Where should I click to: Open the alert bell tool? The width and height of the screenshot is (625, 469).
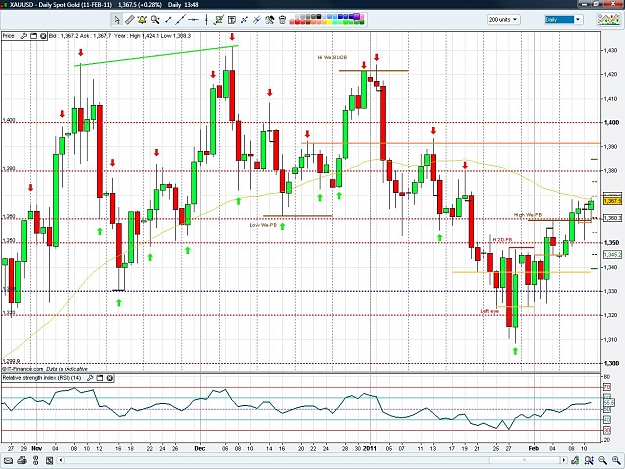(142, 20)
